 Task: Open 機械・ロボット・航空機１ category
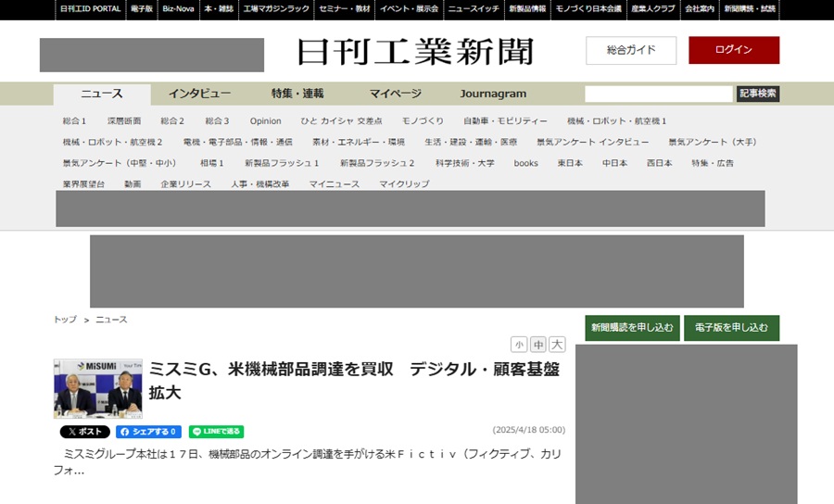tap(616, 121)
